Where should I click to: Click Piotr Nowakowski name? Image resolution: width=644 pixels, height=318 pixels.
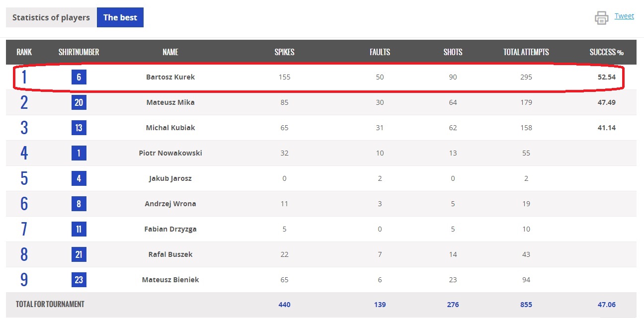coord(170,153)
